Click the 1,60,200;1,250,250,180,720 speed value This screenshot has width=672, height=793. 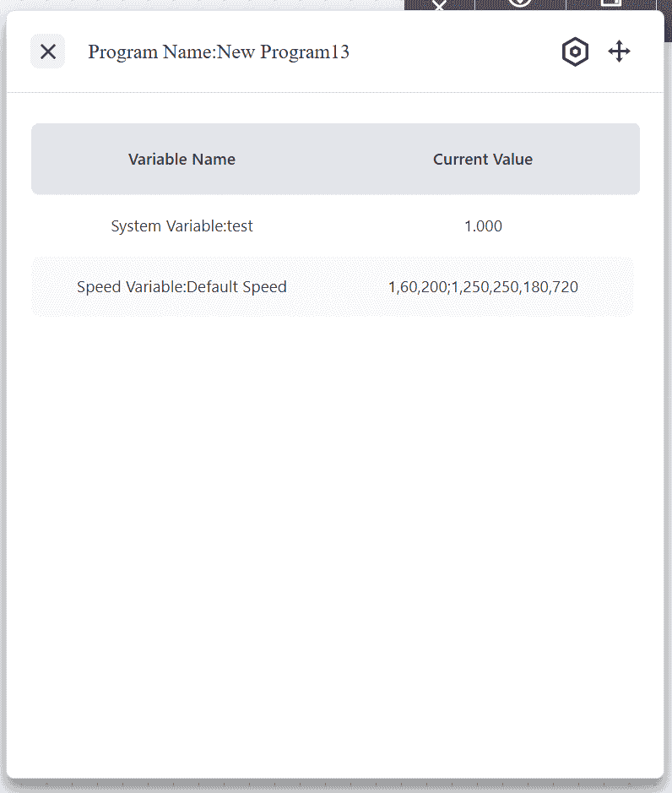483,287
